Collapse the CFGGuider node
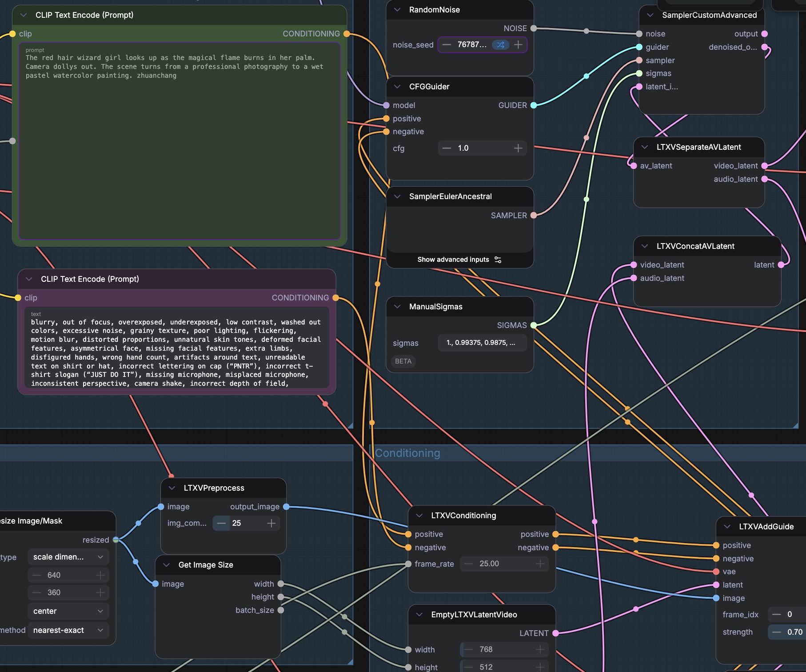 pyautogui.click(x=398, y=87)
